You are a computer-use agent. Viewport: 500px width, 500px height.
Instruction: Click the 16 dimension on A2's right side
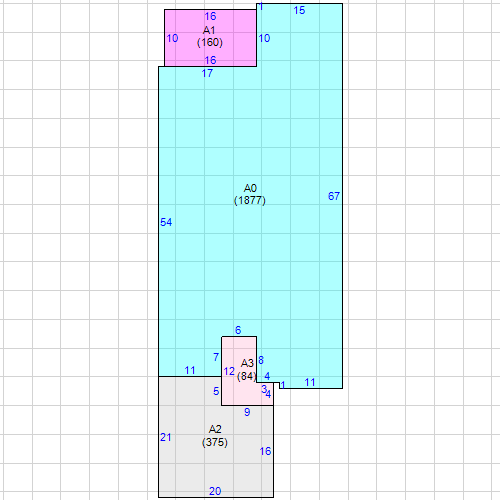(x=265, y=452)
